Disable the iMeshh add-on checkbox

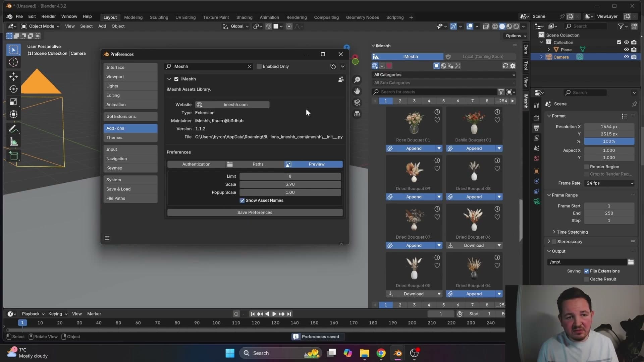(176, 79)
